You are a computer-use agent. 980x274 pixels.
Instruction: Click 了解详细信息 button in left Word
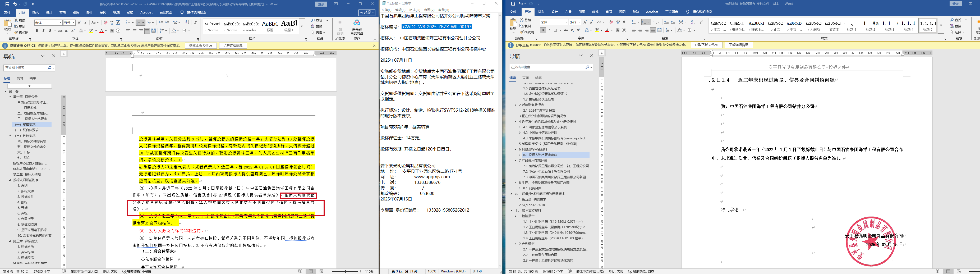[x=233, y=46]
